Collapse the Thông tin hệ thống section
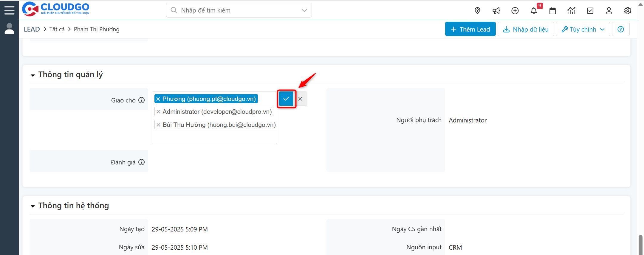This screenshot has width=644, height=255. pos(33,206)
